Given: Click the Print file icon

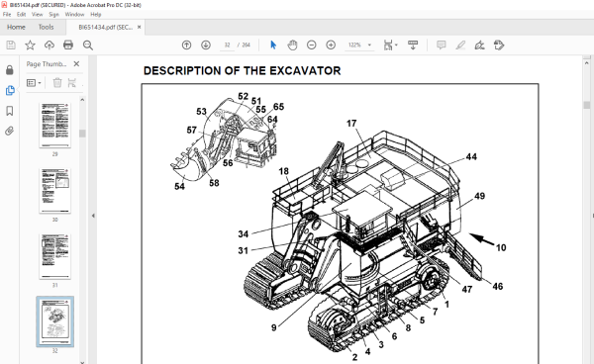Looking at the screenshot, I should [x=68, y=45].
